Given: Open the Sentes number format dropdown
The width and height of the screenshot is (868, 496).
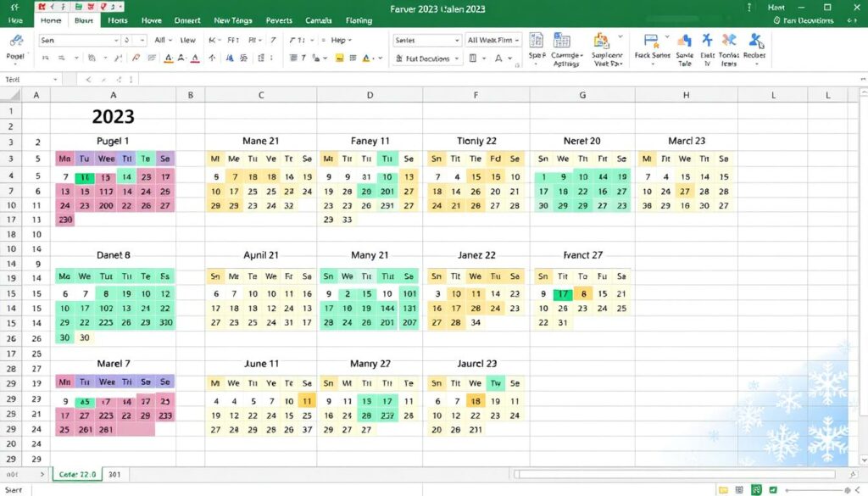Looking at the screenshot, I should (457, 41).
